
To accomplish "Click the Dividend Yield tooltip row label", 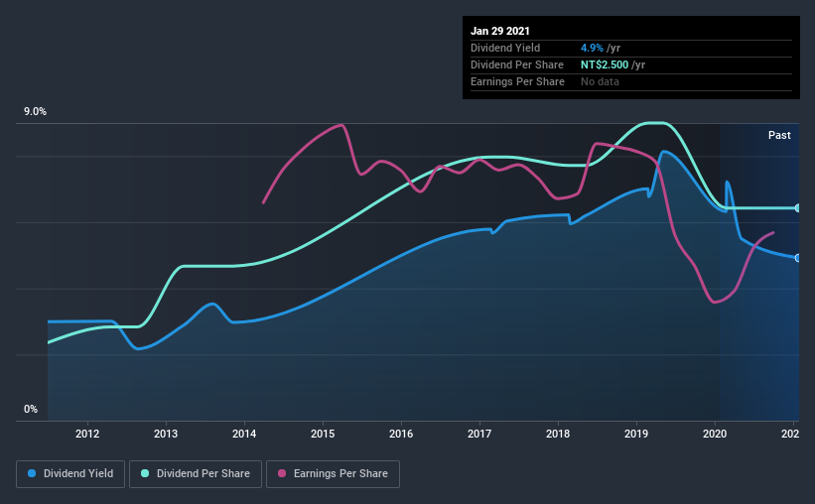I will [x=505, y=48].
